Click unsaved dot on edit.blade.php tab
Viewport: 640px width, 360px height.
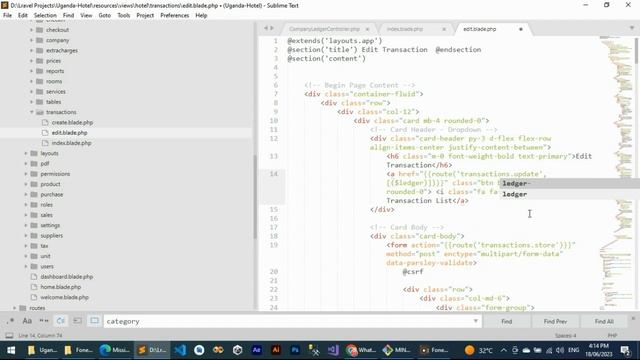tap(521, 29)
